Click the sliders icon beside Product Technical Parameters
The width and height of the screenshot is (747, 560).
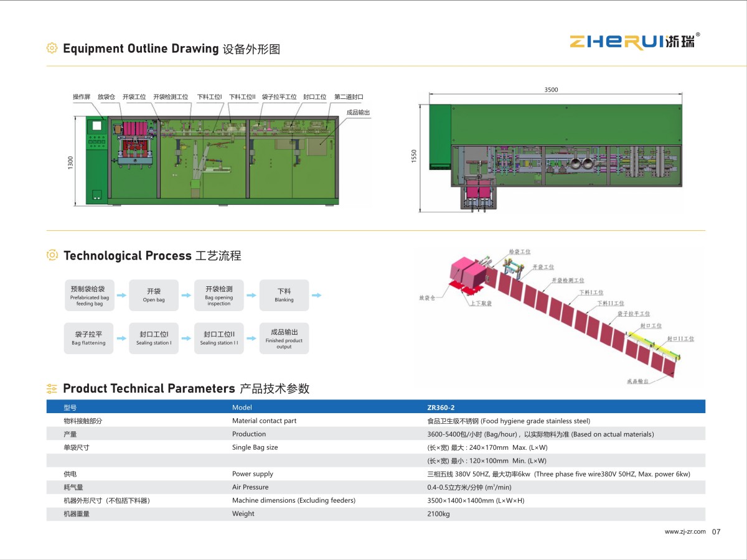(52, 389)
